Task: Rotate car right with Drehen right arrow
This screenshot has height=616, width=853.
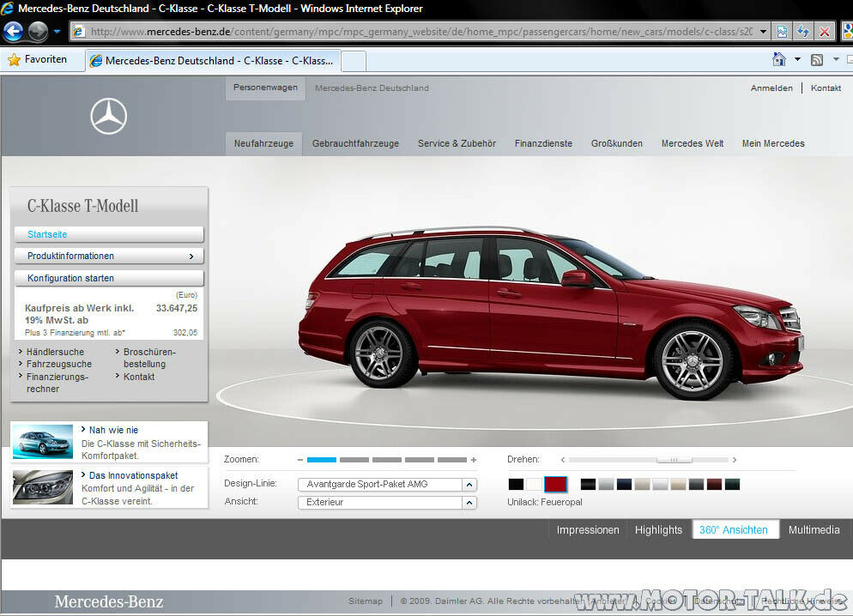Action: (735, 460)
